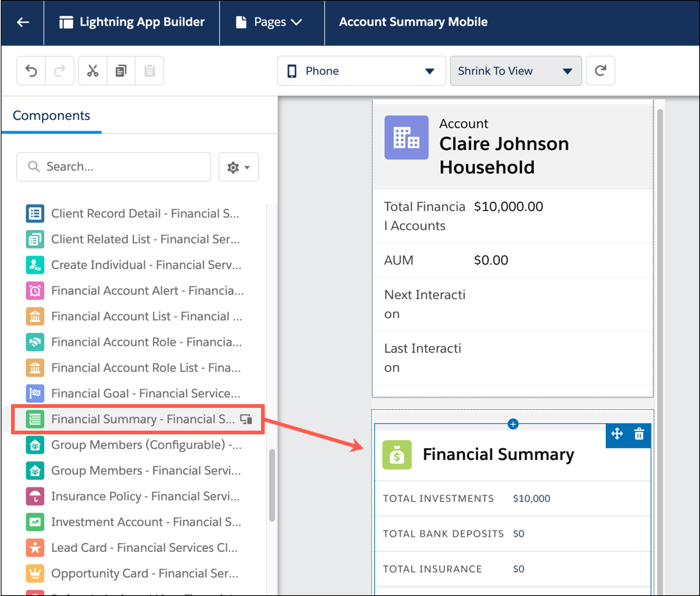Select the Cut (scissors) icon
The height and width of the screenshot is (596, 700).
92,71
